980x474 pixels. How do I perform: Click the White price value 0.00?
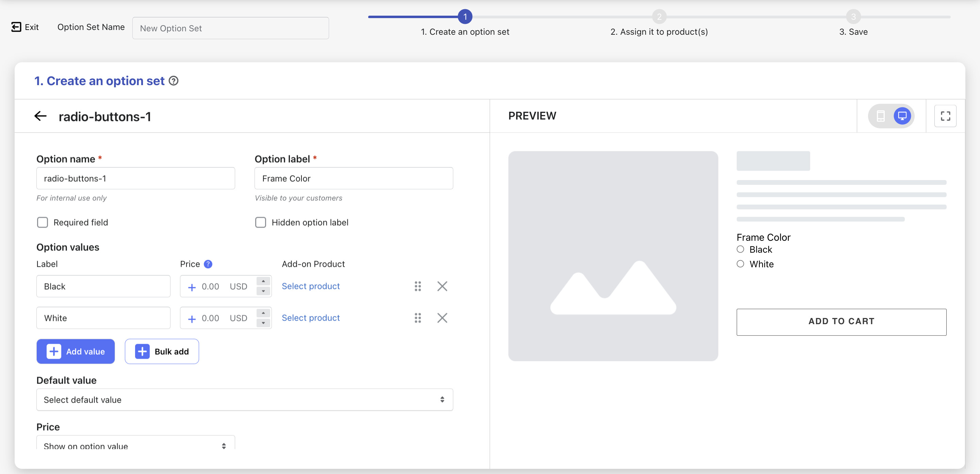pyautogui.click(x=210, y=318)
